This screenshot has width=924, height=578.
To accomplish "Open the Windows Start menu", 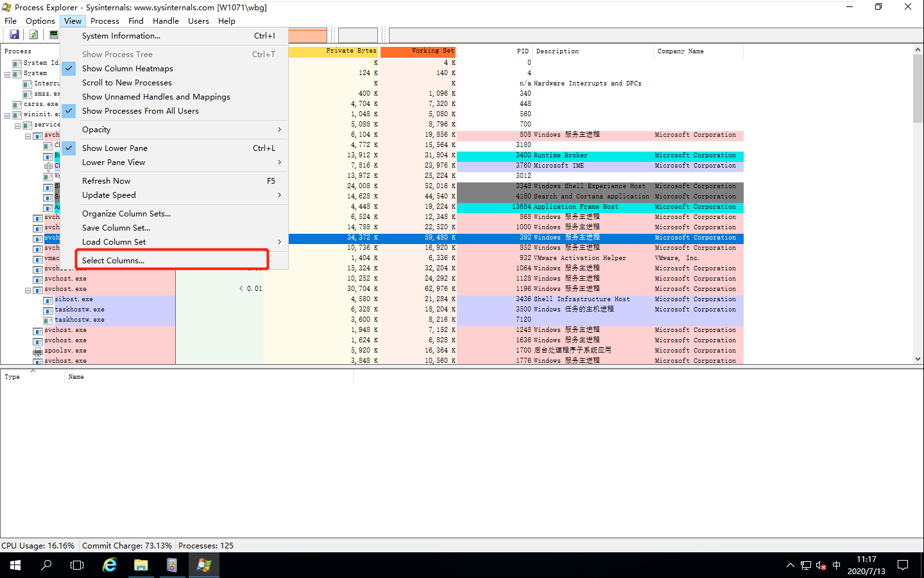I will tap(15, 565).
